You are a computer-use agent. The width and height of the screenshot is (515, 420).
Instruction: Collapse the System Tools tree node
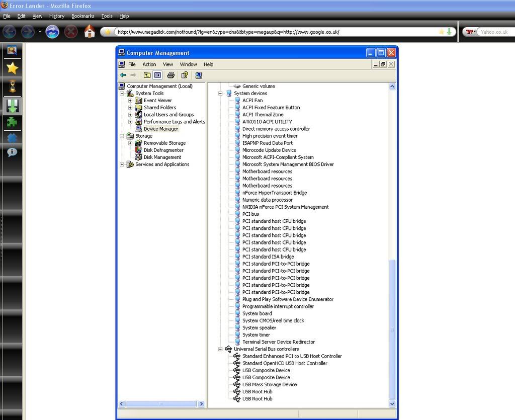pos(122,93)
